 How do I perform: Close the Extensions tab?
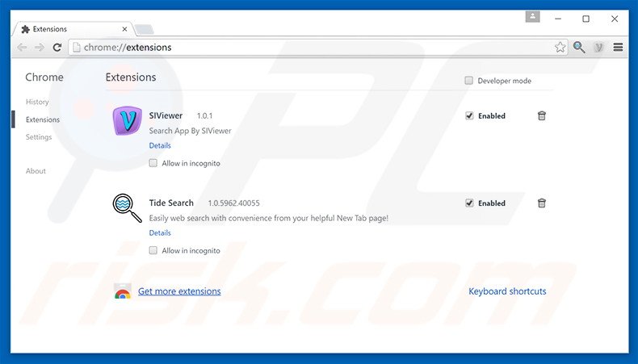124,29
